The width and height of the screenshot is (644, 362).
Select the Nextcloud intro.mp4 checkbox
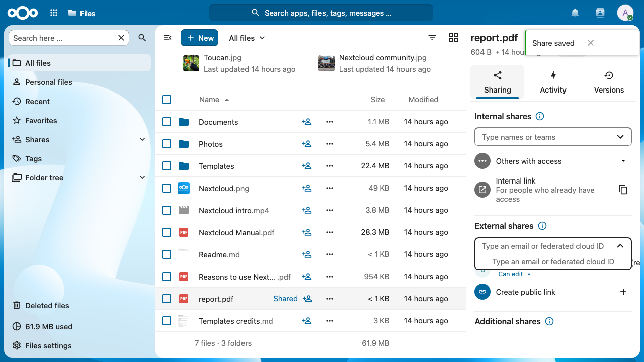(x=167, y=210)
